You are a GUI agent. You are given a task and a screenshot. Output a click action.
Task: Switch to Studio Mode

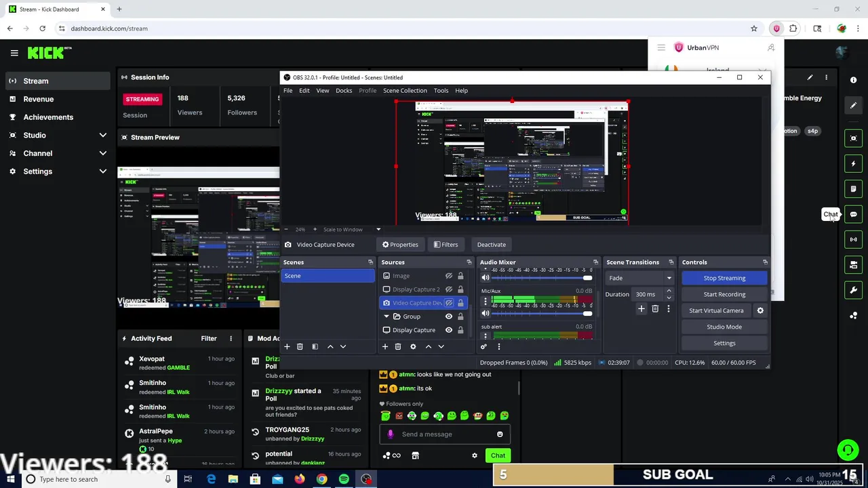pyautogui.click(x=724, y=327)
